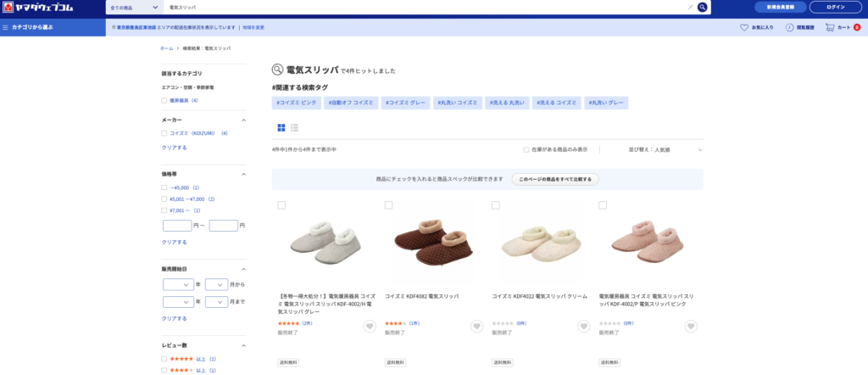
Task: Open the 並び替え sort order dropdown
Action: coord(665,149)
